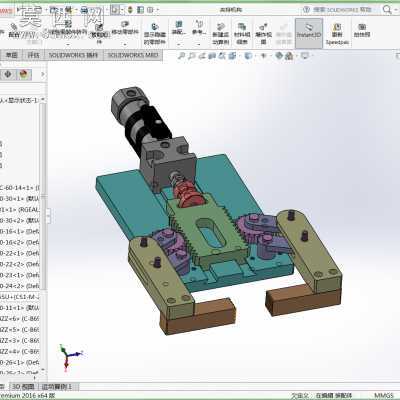Select tree item ZZ<4> (C-B6

pyautogui.click(x=20, y=351)
